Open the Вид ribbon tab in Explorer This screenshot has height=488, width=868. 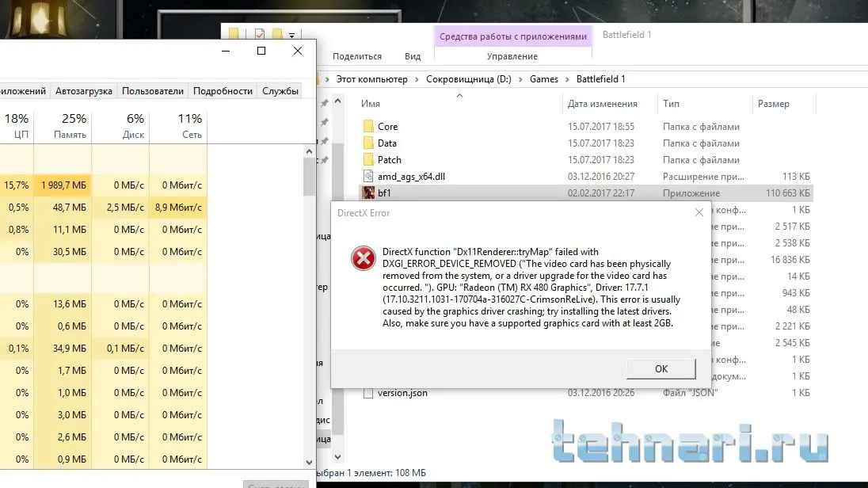pyautogui.click(x=413, y=56)
